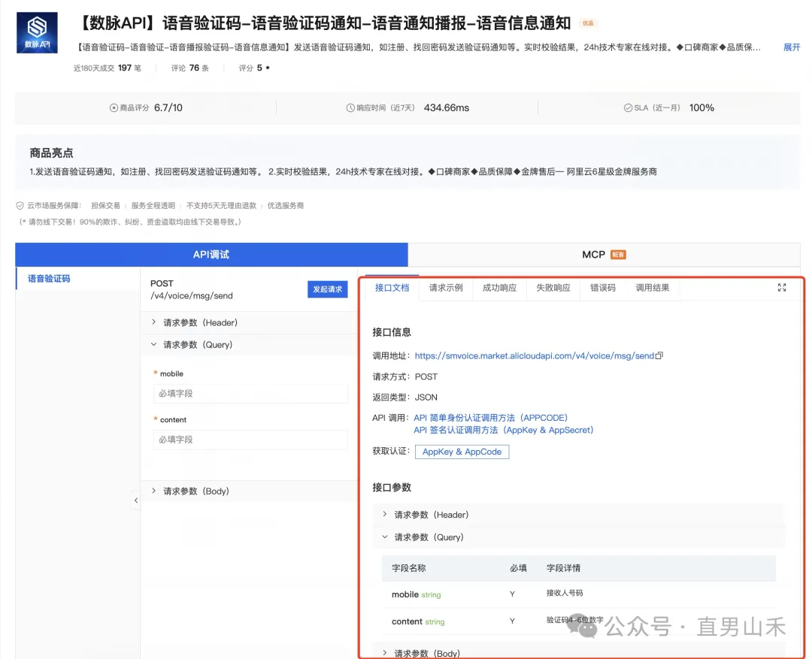This screenshot has height=659, width=812.
Task: Click the 服务全程透明 guarantee text
Action: (x=153, y=206)
